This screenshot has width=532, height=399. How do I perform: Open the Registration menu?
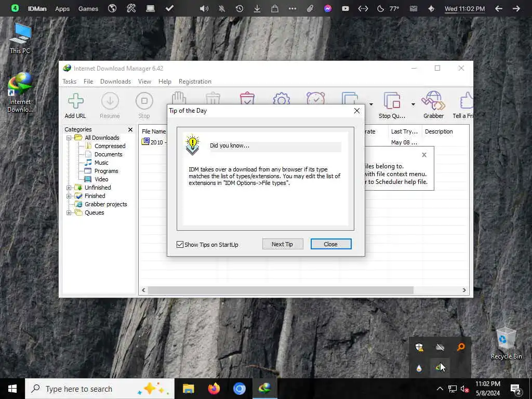pos(195,82)
